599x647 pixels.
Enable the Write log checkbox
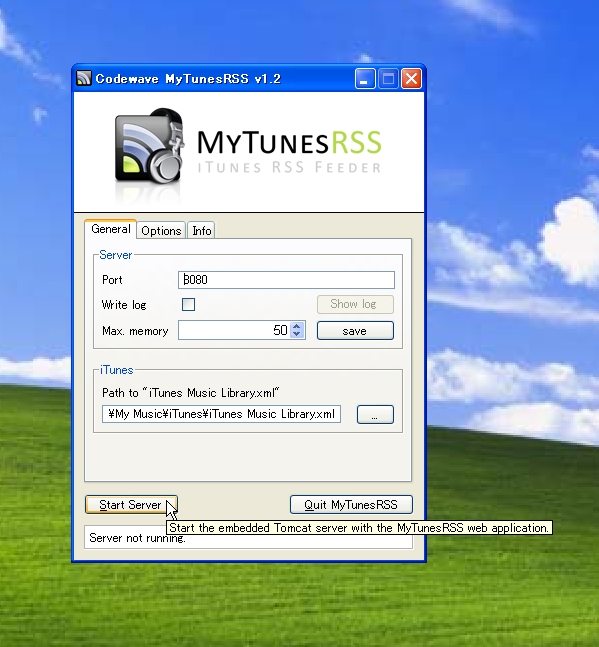(189, 305)
